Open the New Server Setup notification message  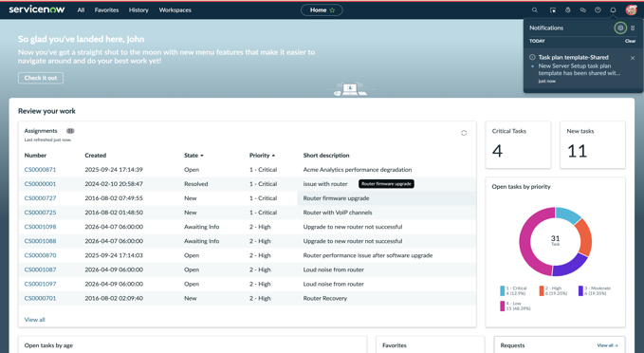[580, 69]
